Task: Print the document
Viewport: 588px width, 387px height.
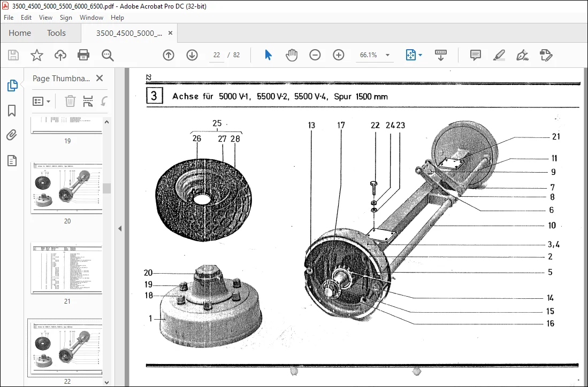Action: [83, 55]
